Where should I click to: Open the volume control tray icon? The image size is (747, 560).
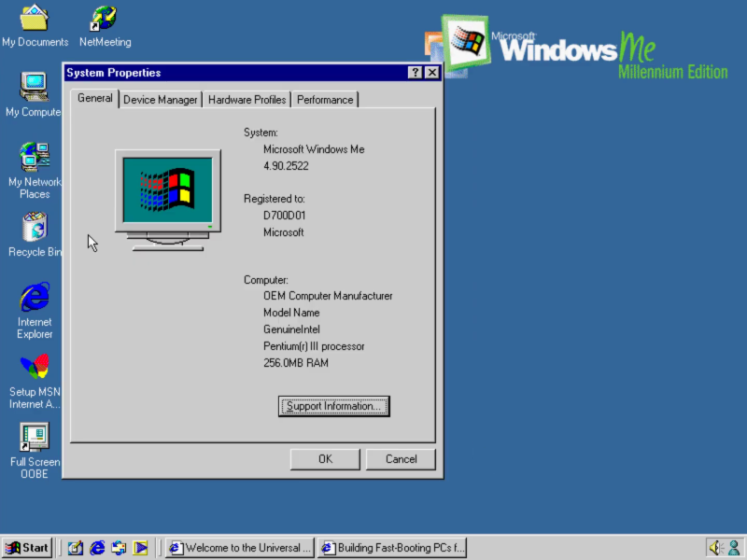[715, 548]
